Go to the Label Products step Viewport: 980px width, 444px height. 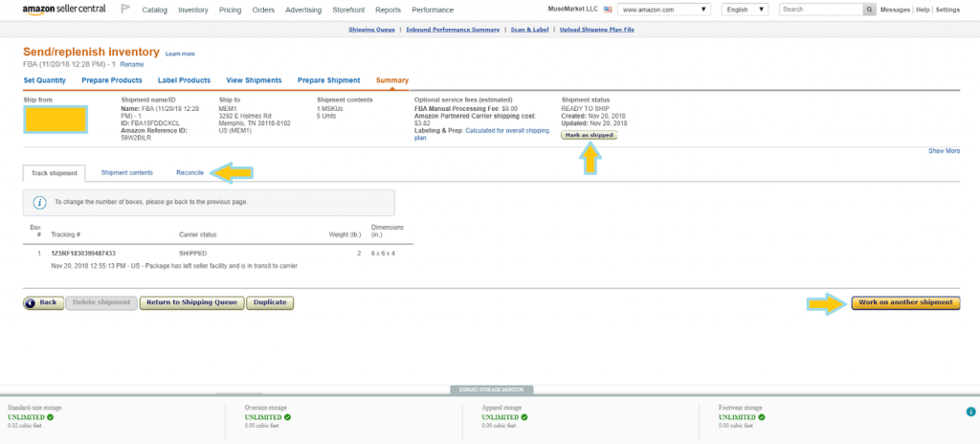pos(184,80)
